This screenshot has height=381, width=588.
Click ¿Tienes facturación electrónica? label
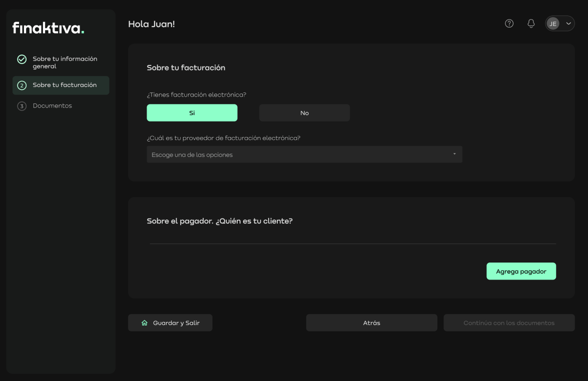click(x=197, y=95)
